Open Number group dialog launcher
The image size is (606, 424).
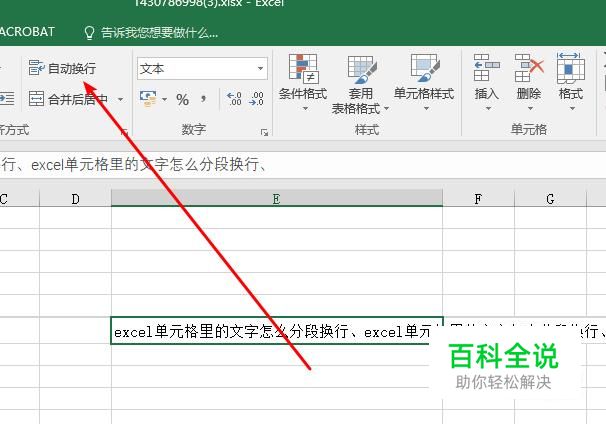(264, 133)
